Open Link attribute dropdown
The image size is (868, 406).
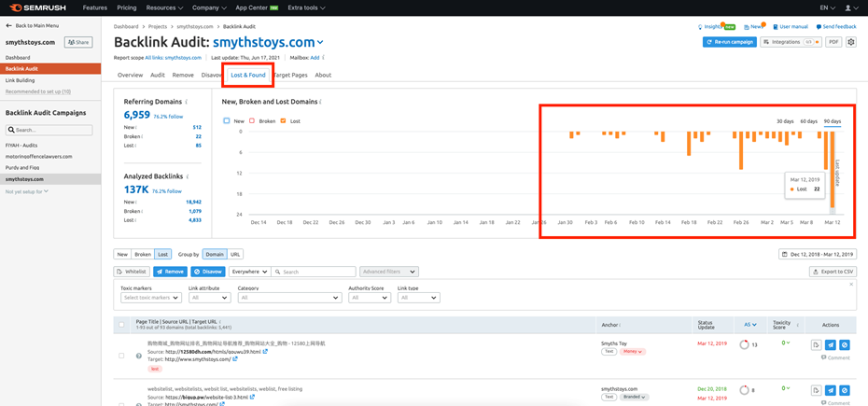coord(210,298)
